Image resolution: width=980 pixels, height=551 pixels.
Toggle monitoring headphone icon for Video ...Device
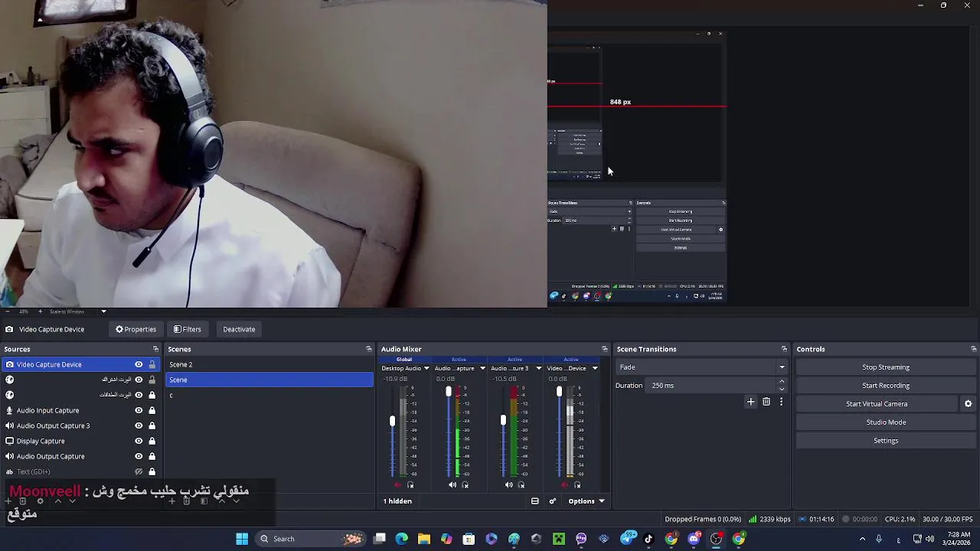click(577, 484)
